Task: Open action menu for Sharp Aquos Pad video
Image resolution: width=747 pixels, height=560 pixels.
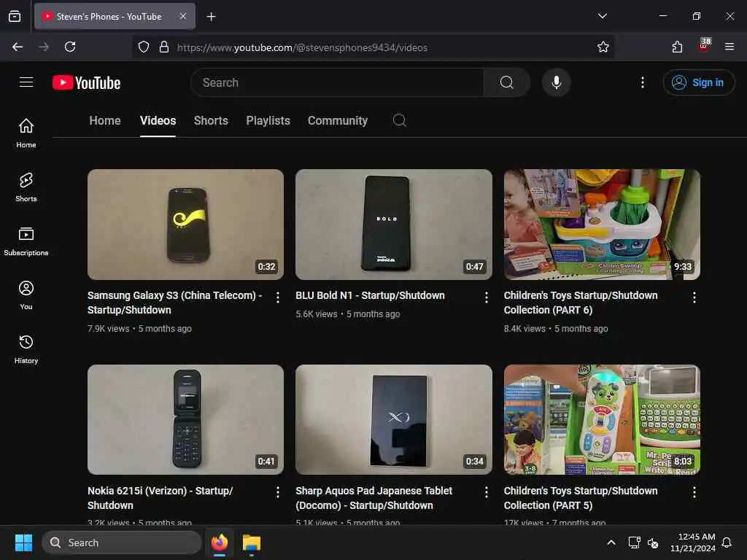Action: (x=486, y=492)
